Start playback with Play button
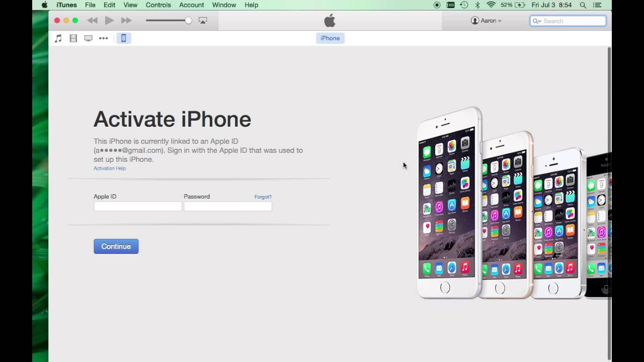Viewport: 644px width, 362px height. [x=109, y=21]
